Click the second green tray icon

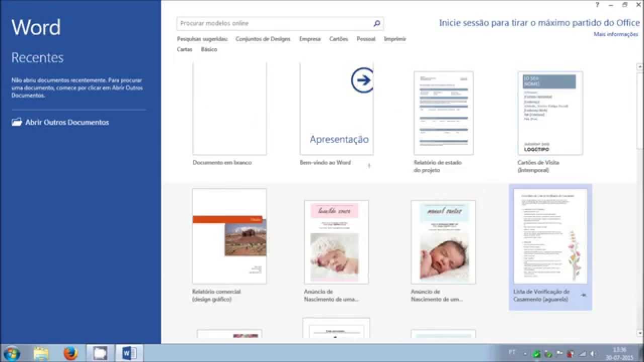548,353
